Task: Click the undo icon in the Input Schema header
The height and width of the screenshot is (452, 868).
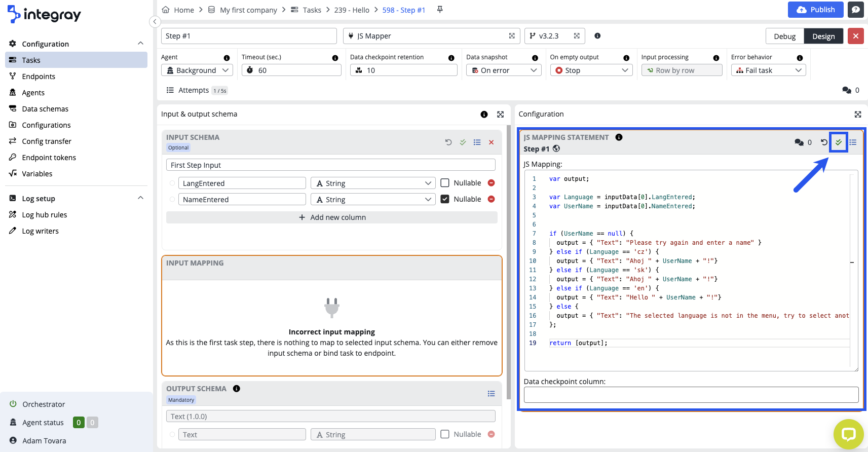Action: tap(448, 142)
